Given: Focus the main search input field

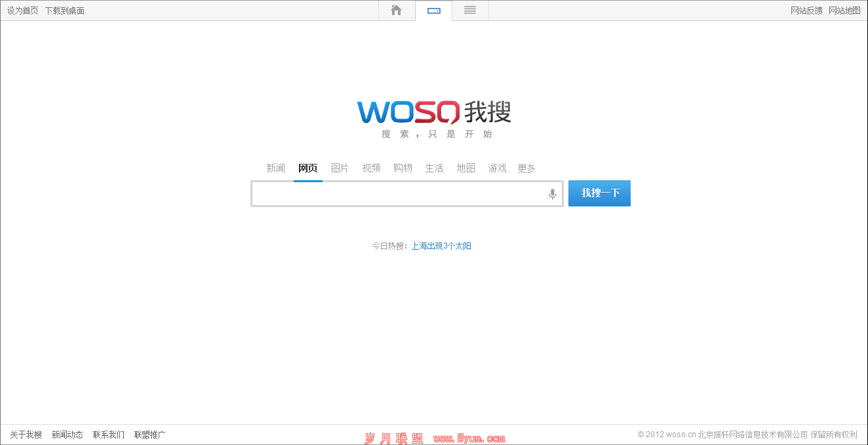Looking at the screenshot, I should click(407, 194).
